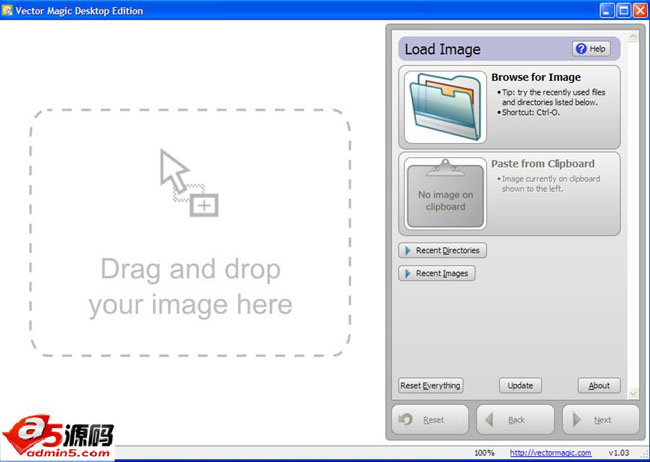Advance with the Next button

point(601,420)
